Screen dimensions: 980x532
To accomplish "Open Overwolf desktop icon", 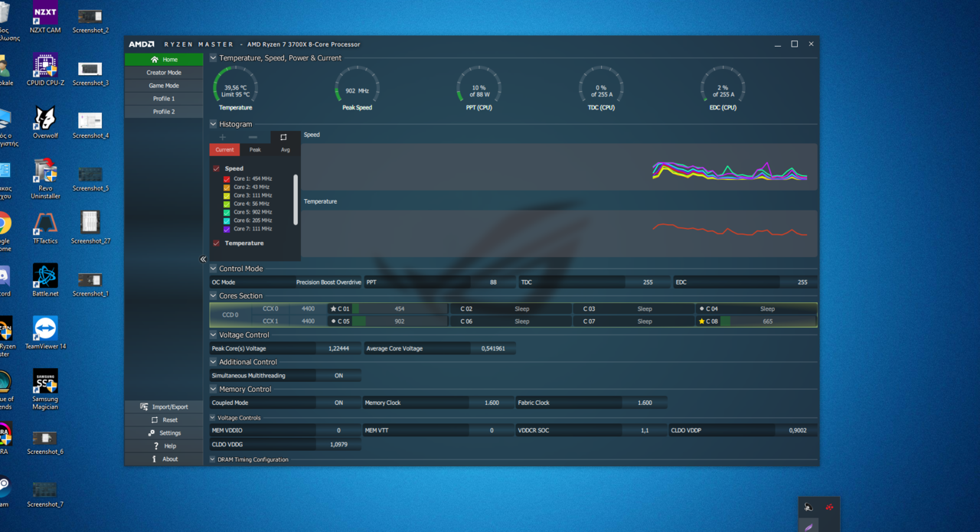I will point(45,123).
